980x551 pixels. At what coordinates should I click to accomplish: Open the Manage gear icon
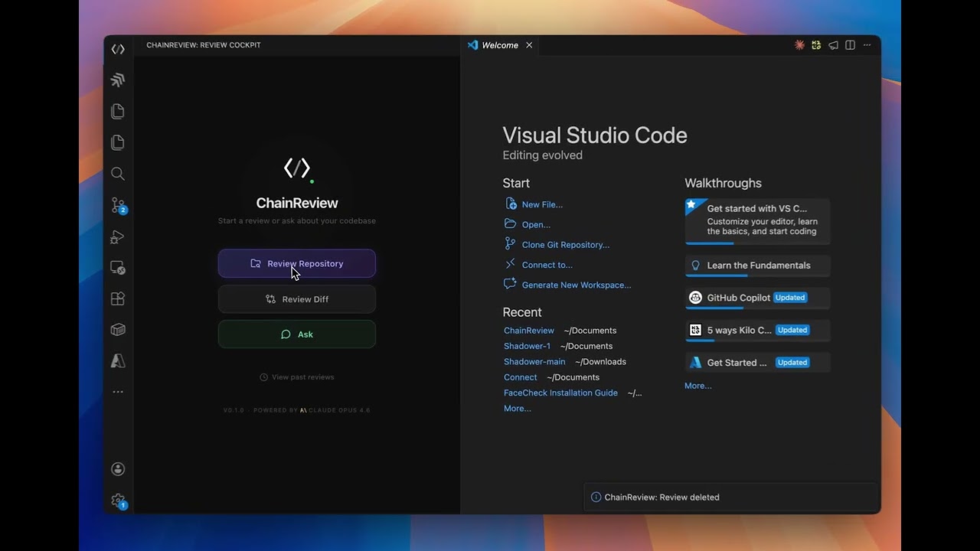[118, 500]
